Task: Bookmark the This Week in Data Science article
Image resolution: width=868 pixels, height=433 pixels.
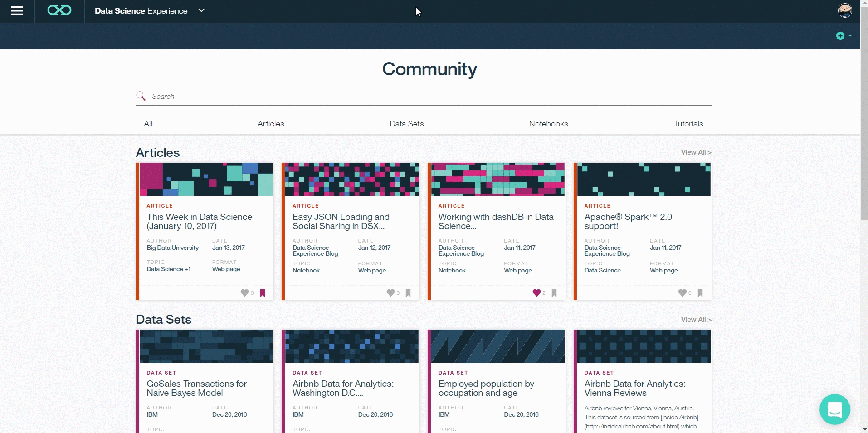Action: (263, 293)
